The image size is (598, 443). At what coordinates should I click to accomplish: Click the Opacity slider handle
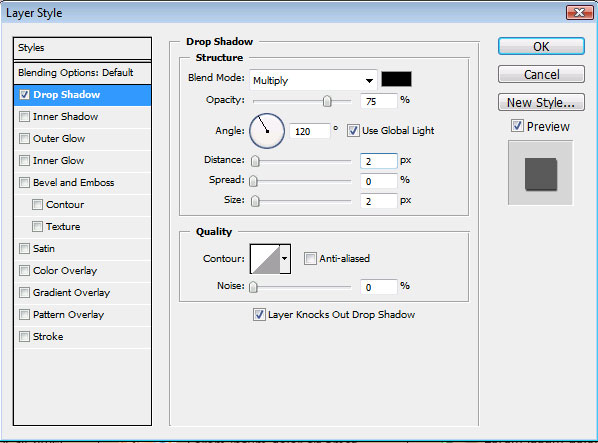coord(327,101)
